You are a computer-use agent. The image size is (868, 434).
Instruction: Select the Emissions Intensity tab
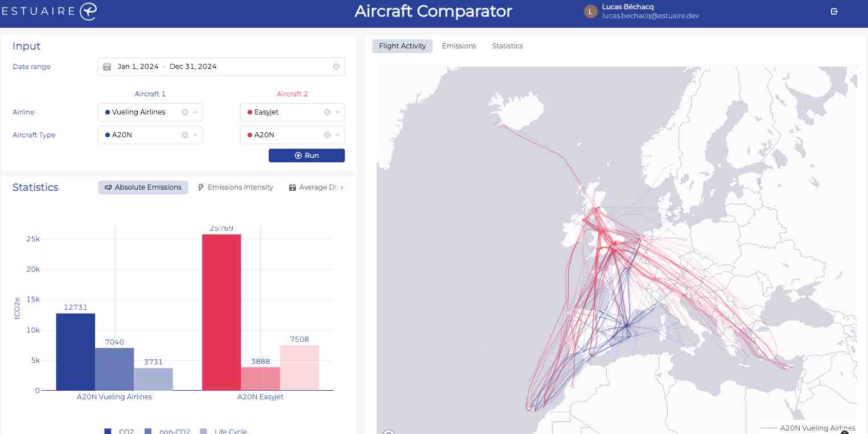tap(235, 187)
